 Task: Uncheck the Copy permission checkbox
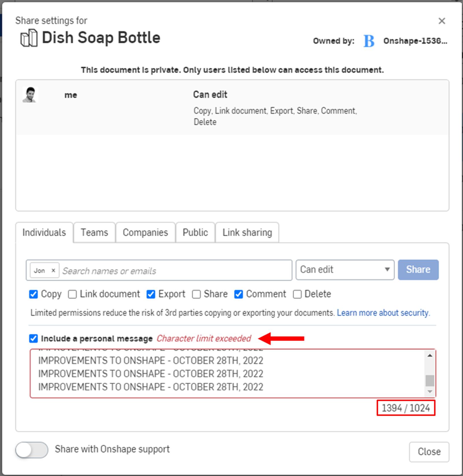pos(34,294)
